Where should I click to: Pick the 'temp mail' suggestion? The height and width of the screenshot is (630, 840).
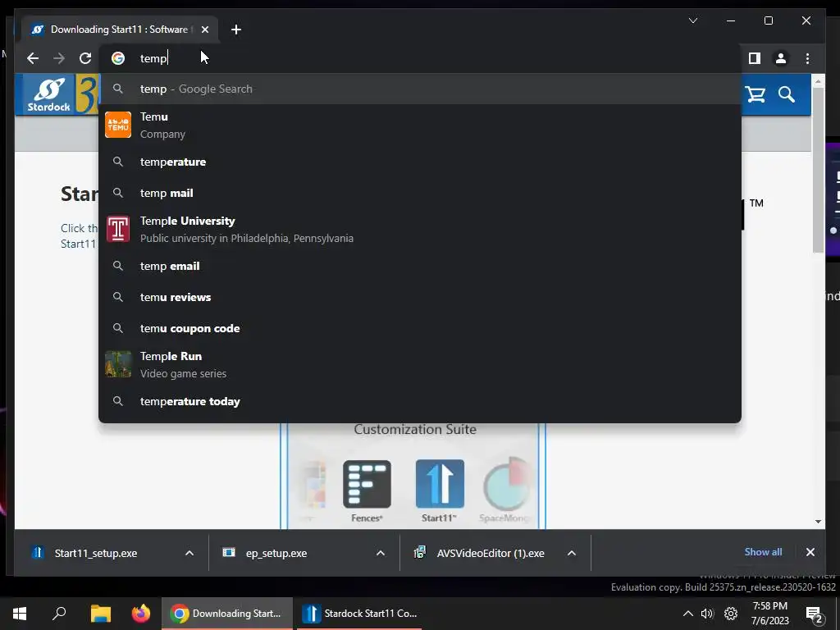point(420,193)
